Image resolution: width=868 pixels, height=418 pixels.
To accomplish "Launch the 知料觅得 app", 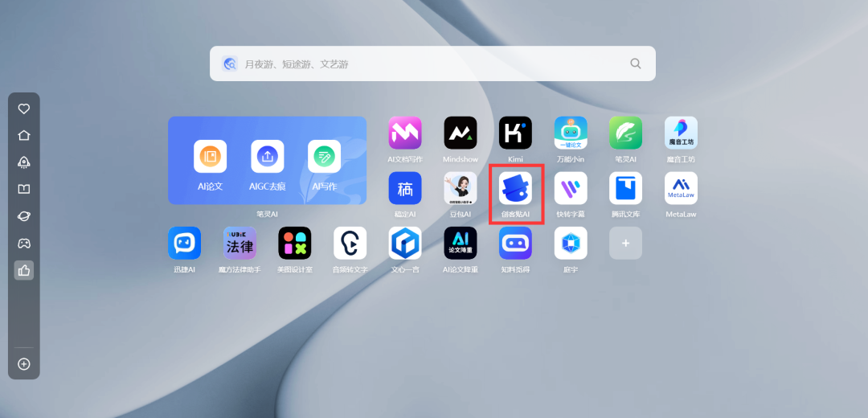I will 515,243.
